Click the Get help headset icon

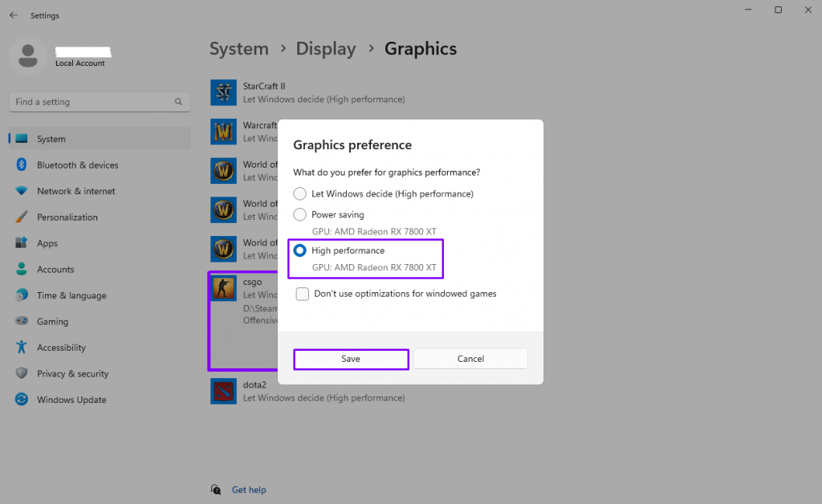pos(215,490)
